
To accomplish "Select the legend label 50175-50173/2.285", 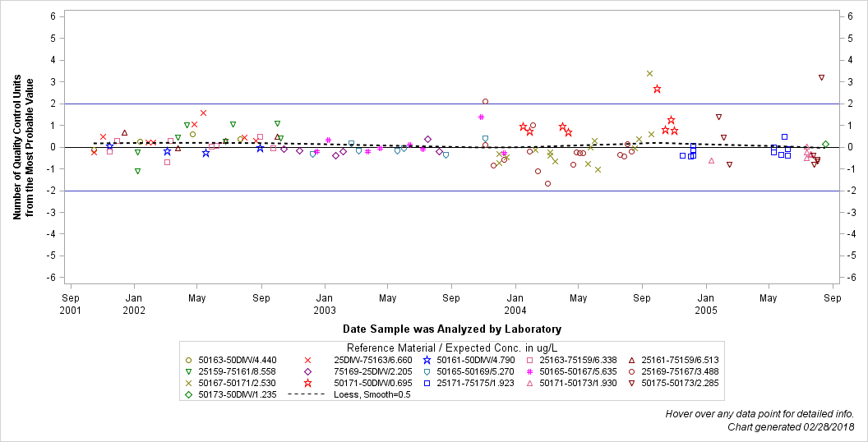I will (680, 384).
